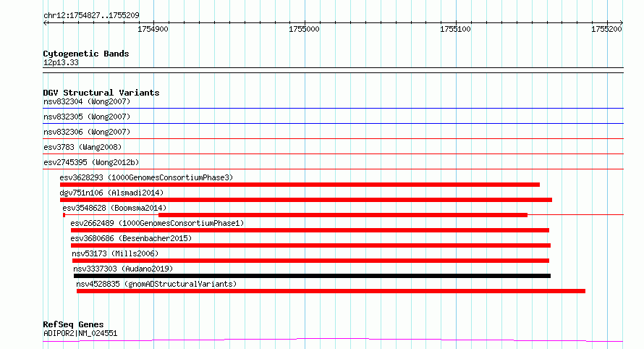
Task: Click the magenta ADIPOR2 gene line
Action: pos(333,340)
